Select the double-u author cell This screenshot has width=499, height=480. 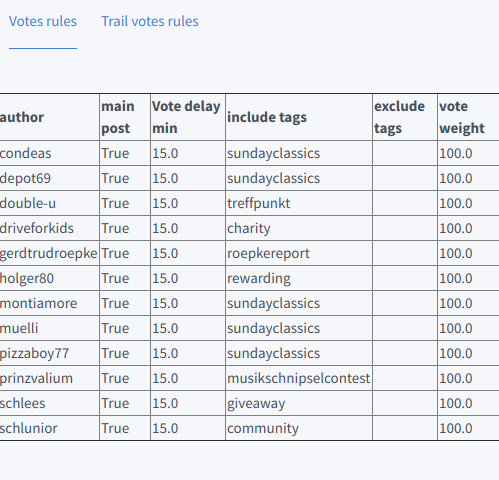(x=49, y=203)
